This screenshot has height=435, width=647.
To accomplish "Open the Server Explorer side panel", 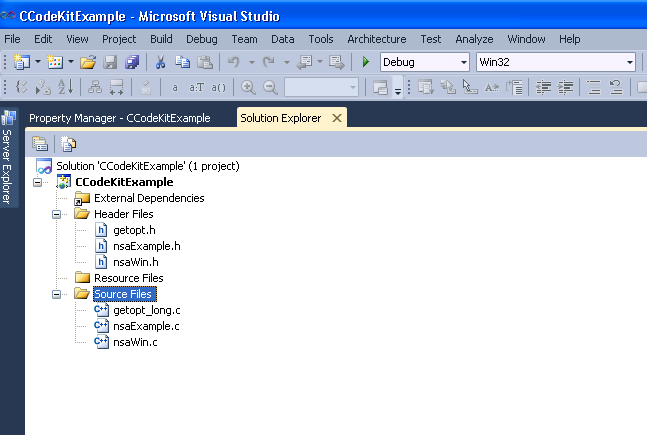I will (8, 158).
